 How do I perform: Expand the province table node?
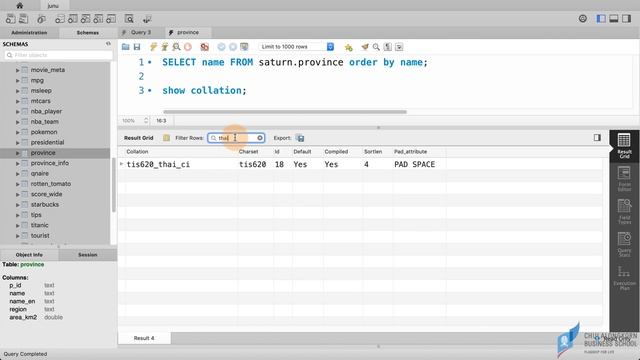tap(18, 153)
